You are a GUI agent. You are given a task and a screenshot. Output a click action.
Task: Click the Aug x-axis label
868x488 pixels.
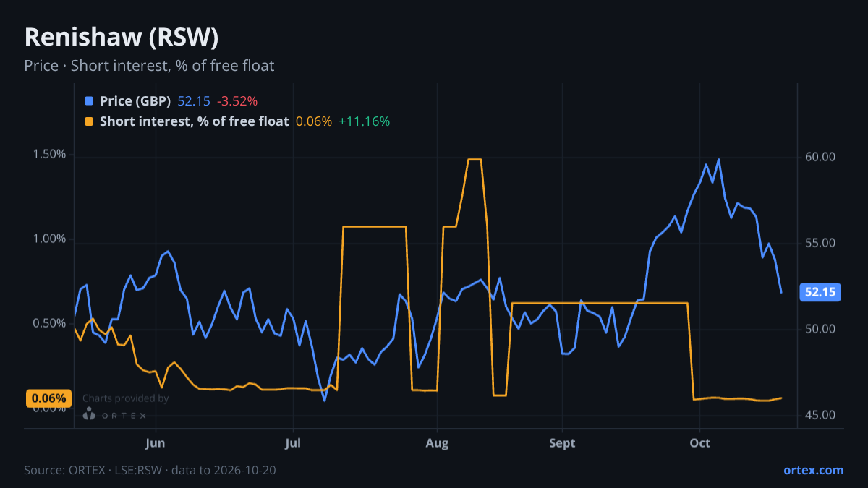436,442
